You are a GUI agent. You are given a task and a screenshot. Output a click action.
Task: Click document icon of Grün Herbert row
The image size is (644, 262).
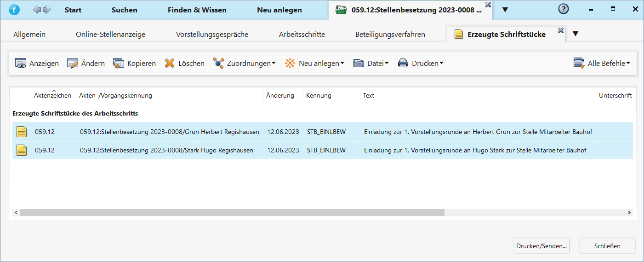pyautogui.click(x=22, y=132)
